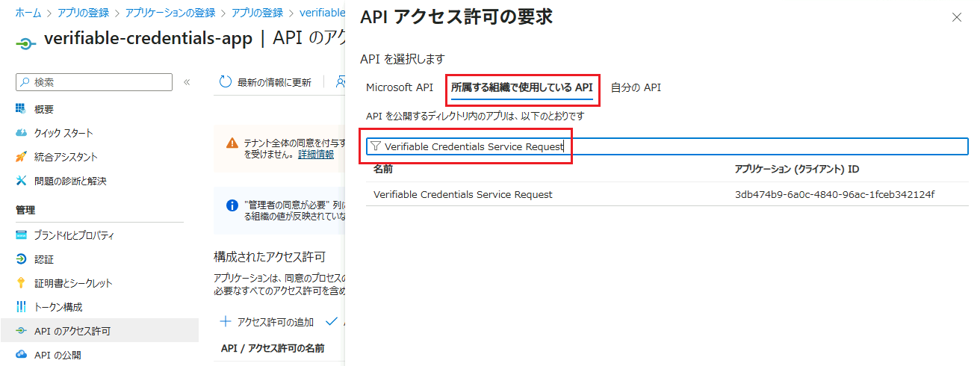Click 最新の情報に更新 refresh button

pyautogui.click(x=266, y=82)
